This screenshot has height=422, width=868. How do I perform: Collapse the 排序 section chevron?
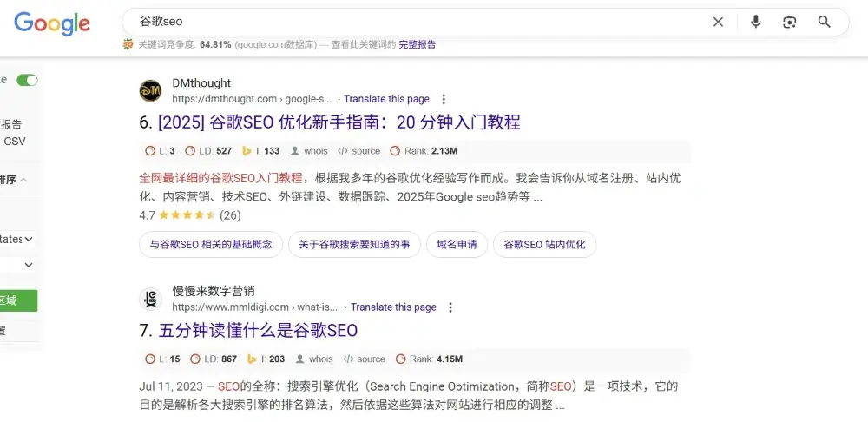point(23,180)
